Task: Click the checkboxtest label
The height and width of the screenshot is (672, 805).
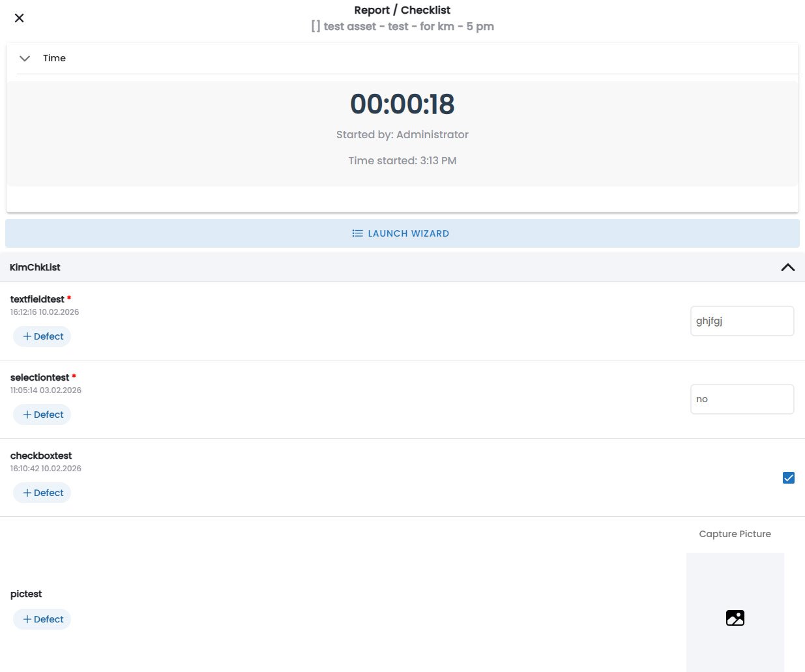Action: click(x=41, y=456)
